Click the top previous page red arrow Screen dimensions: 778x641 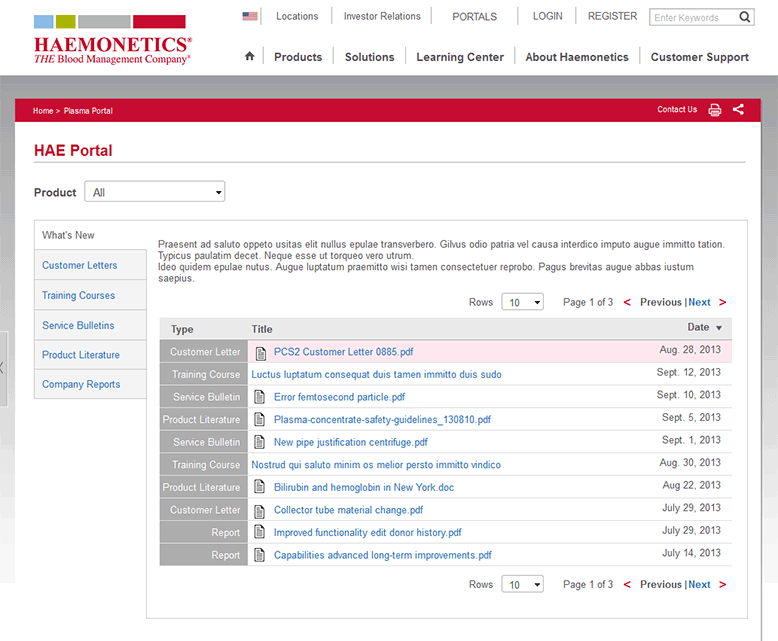[627, 302]
